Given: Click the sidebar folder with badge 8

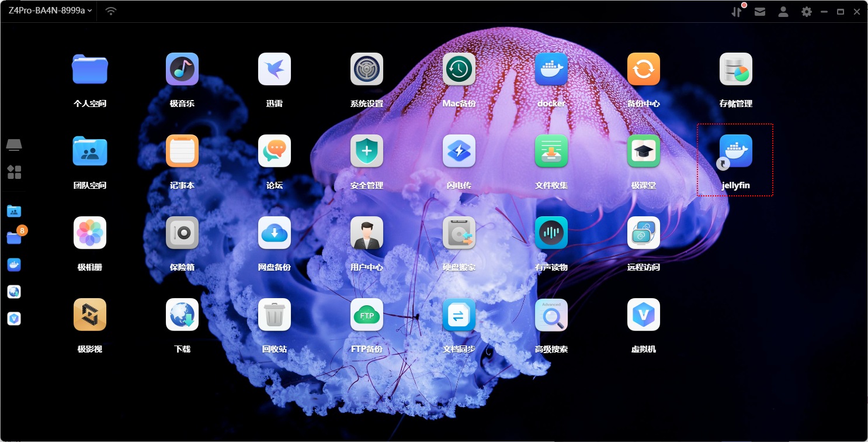Looking at the screenshot, I should click(15, 237).
